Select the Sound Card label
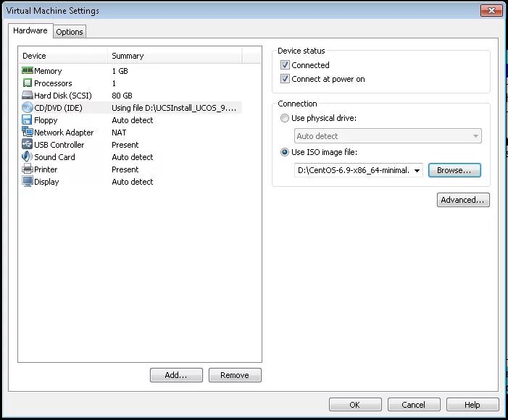This screenshot has height=420, width=508. (54, 157)
